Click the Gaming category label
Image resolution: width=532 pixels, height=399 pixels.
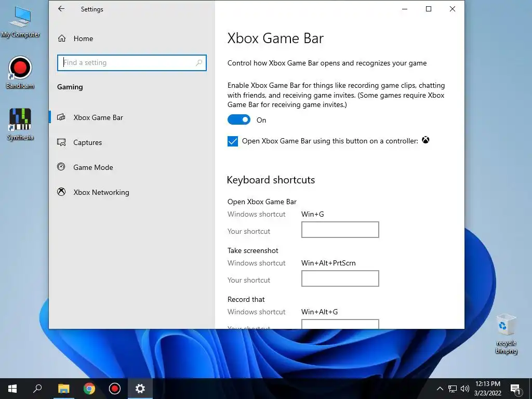[70, 87]
